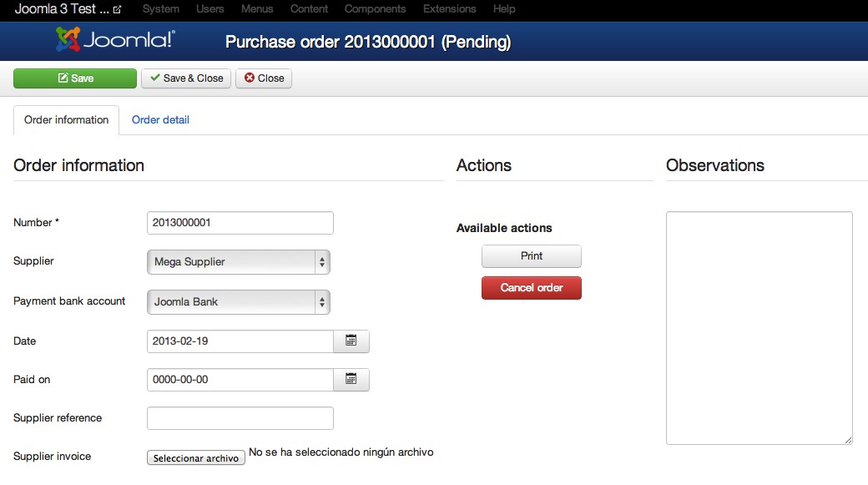The height and width of the screenshot is (485, 868).
Task: Open the Extensions menu
Action: (x=449, y=10)
